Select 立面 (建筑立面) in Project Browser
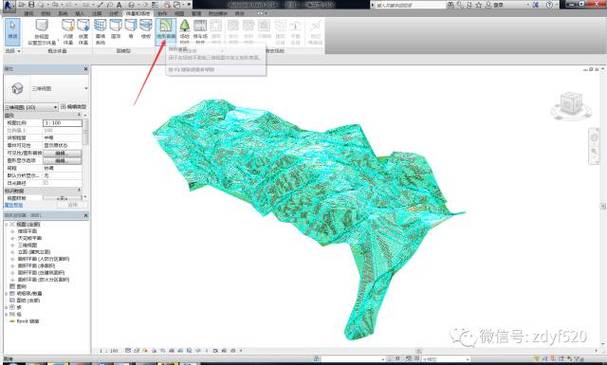607x365 pixels. pyautogui.click(x=34, y=252)
